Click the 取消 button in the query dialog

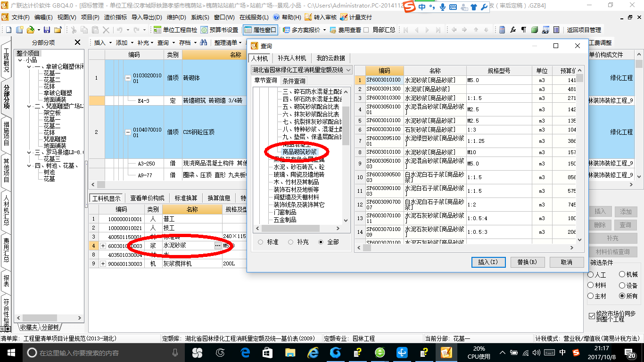tap(566, 262)
